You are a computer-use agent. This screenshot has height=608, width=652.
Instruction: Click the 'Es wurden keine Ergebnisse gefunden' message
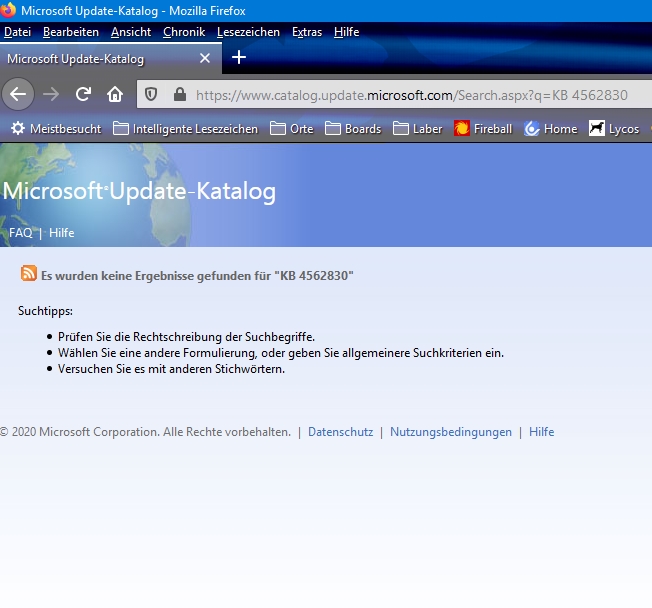point(197,276)
